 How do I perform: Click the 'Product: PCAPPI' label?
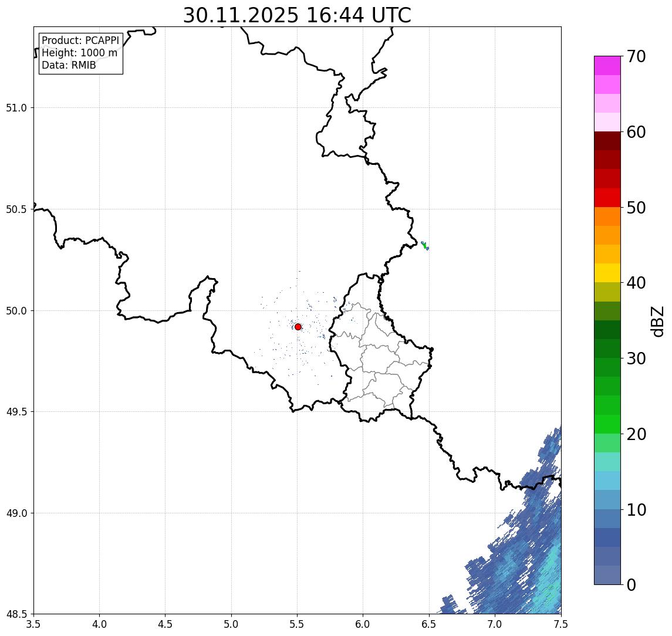point(80,40)
